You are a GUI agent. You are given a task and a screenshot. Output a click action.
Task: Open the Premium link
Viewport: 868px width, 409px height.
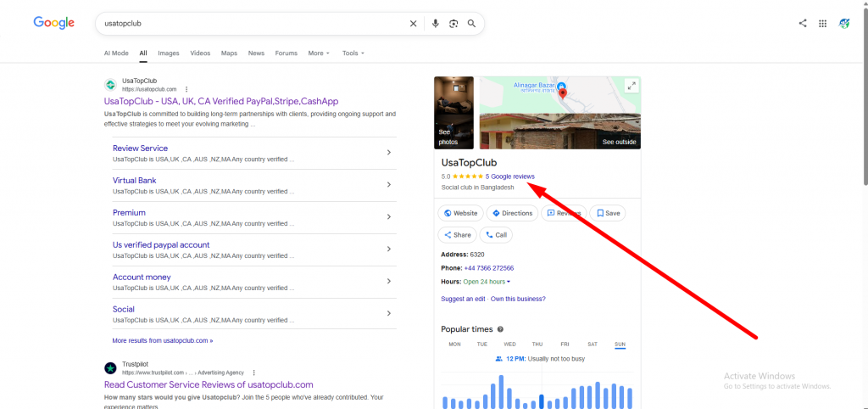[129, 213]
